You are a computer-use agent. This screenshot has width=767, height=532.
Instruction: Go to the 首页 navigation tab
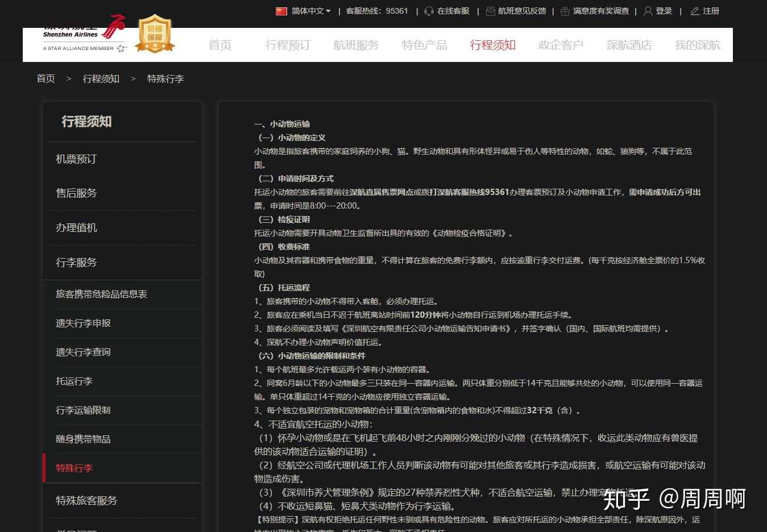220,45
